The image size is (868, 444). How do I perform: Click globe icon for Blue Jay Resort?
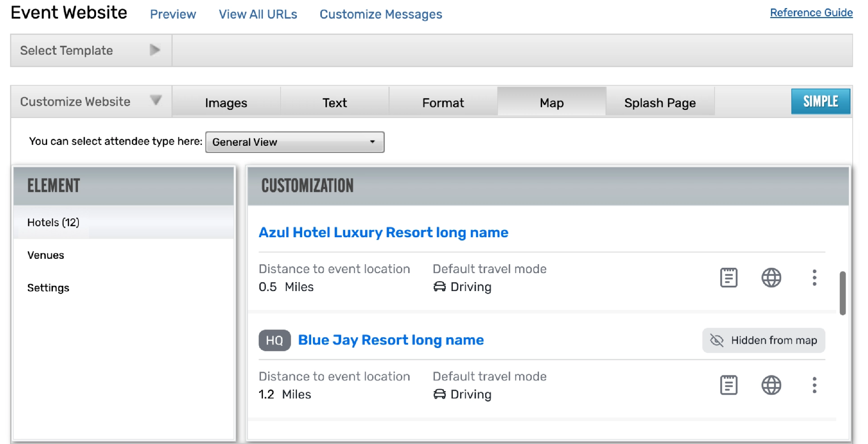[x=771, y=385]
